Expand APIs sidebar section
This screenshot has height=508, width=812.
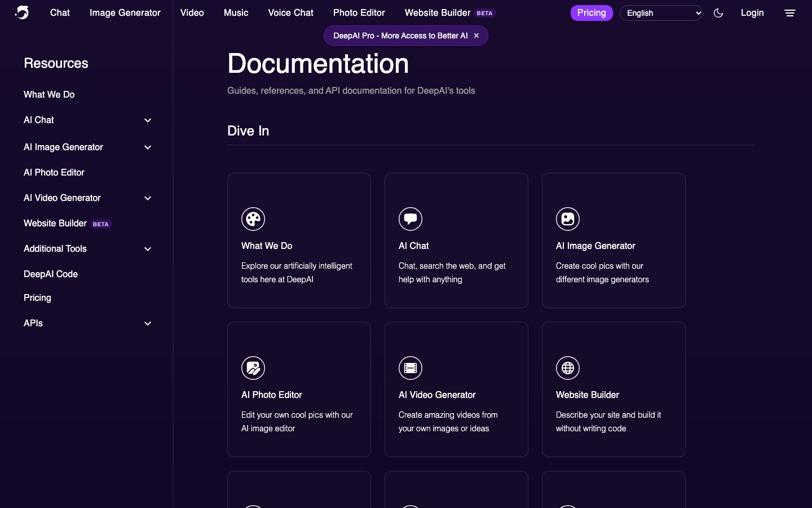pyautogui.click(x=148, y=323)
